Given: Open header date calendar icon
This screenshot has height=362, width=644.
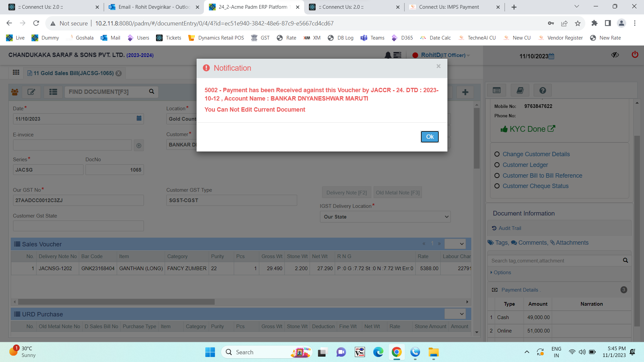Looking at the screenshot, I should [x=551, y=56].
